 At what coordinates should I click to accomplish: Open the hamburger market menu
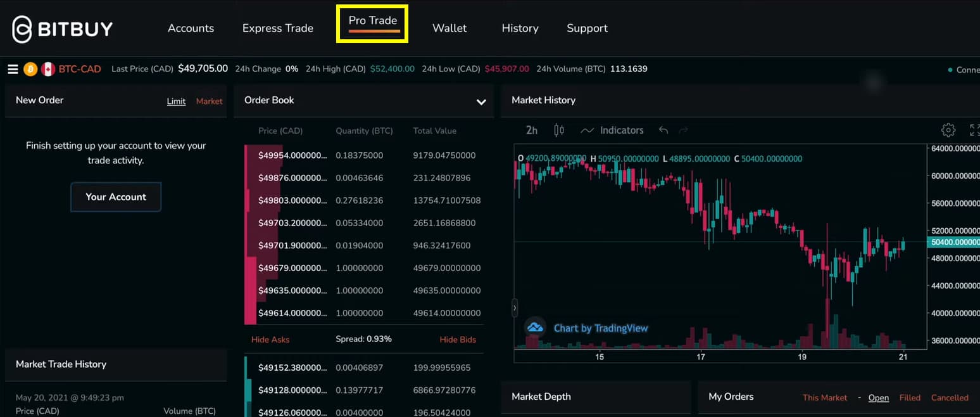pyautogui.click(x=13, y=69)
